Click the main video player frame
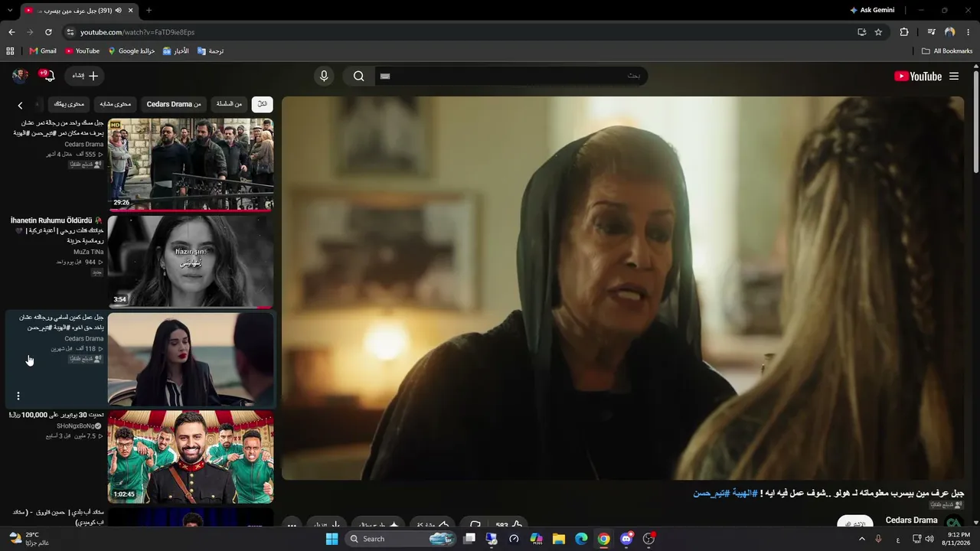980x551 pixels. click(x=622, y=288)
